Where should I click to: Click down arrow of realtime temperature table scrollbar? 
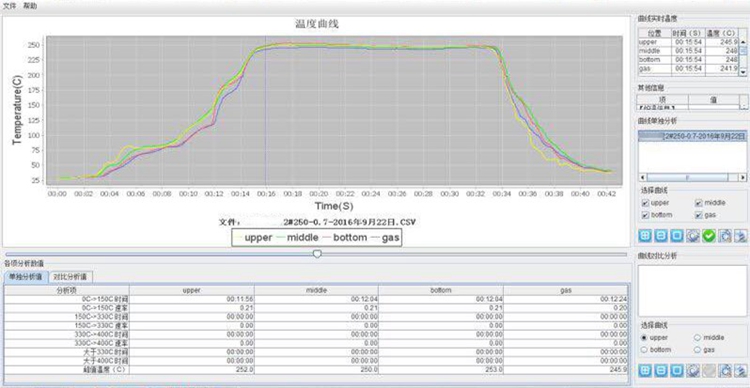click(743, 71)
